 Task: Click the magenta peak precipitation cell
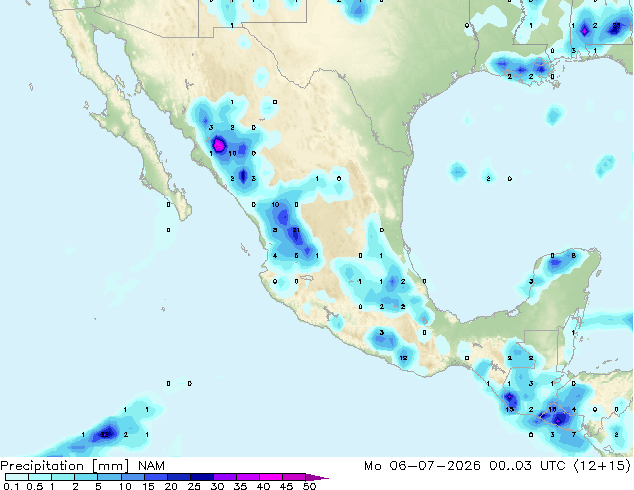point(219,145)
